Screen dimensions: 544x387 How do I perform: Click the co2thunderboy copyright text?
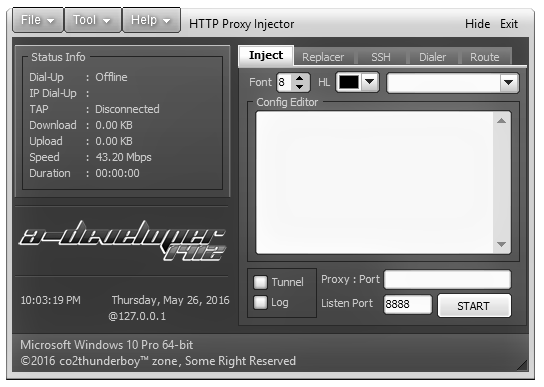[158, 361]
